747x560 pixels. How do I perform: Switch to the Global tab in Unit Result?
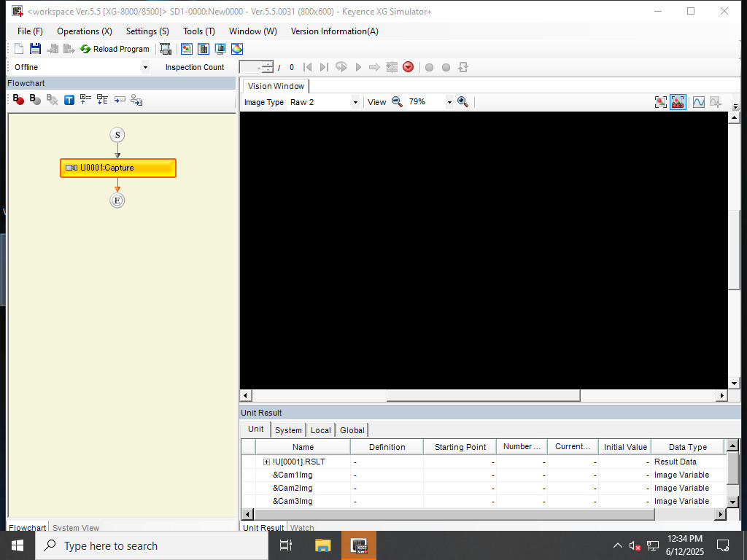click(x=352, y=430)
